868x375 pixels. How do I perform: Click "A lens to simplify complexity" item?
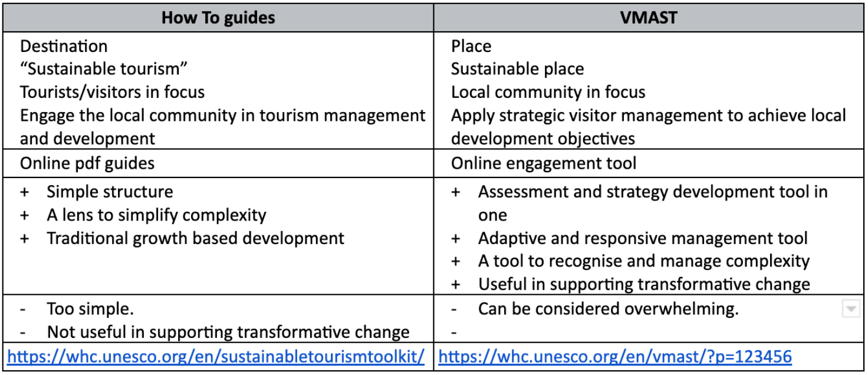[157, 215]
